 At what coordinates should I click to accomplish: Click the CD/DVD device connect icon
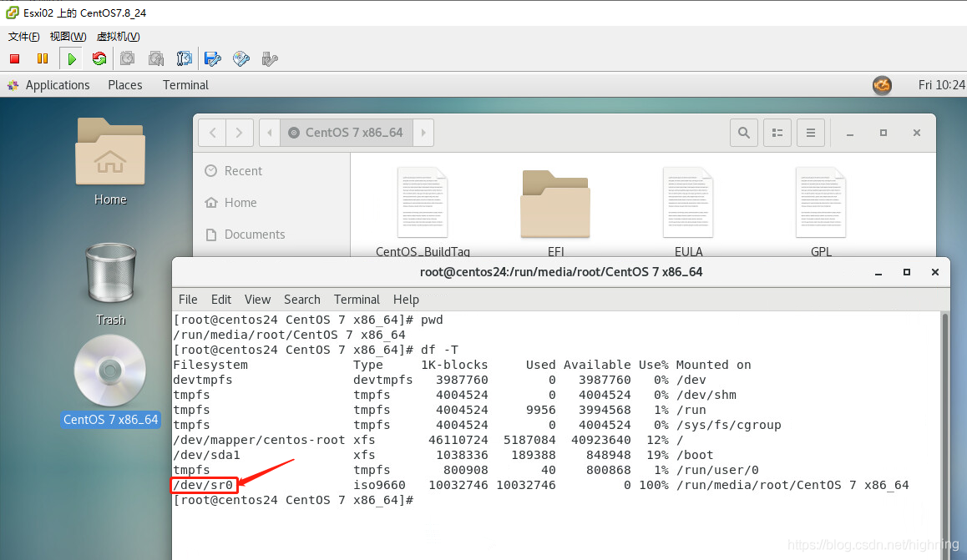(x=241, y=58)
